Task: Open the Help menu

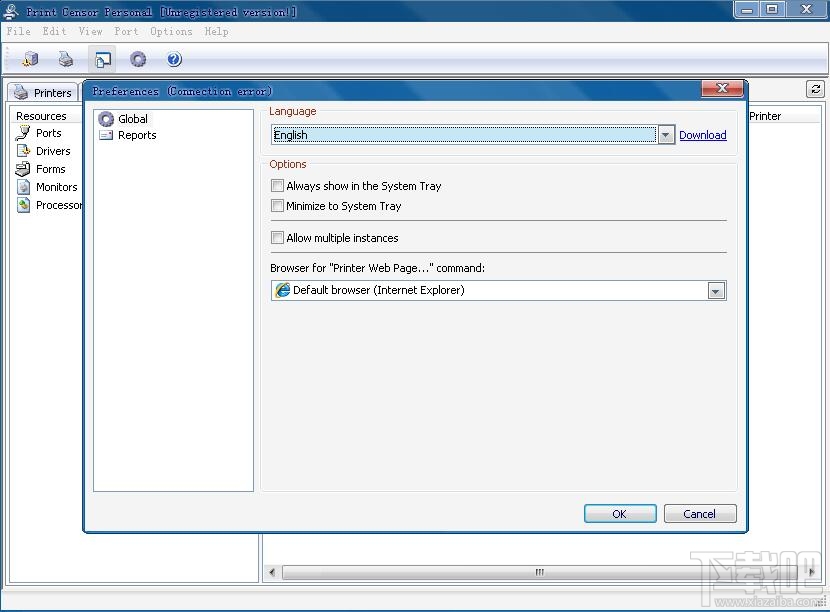Action: [216, 31]
